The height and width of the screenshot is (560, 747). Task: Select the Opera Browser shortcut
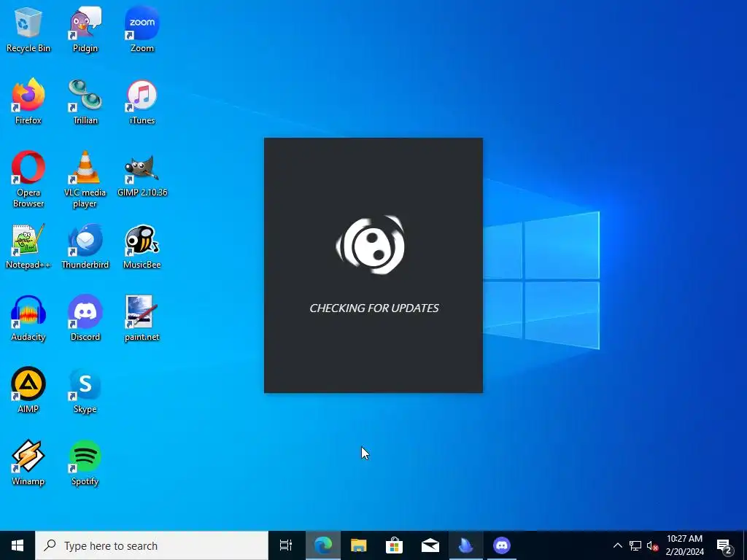pos(28,179)
